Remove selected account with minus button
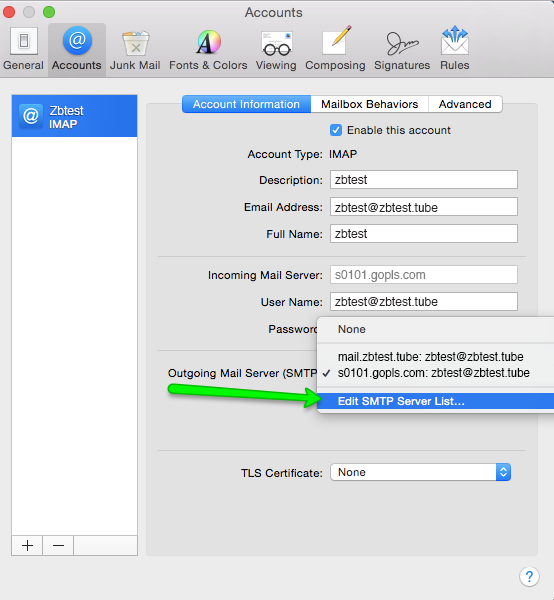554x600 pixels. (58, 545)
